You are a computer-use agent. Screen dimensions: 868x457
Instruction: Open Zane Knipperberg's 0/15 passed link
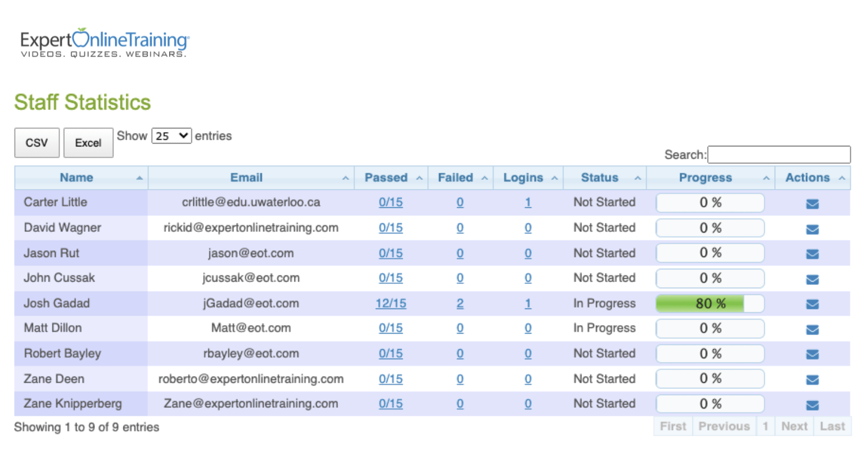(x=390, y=404)
